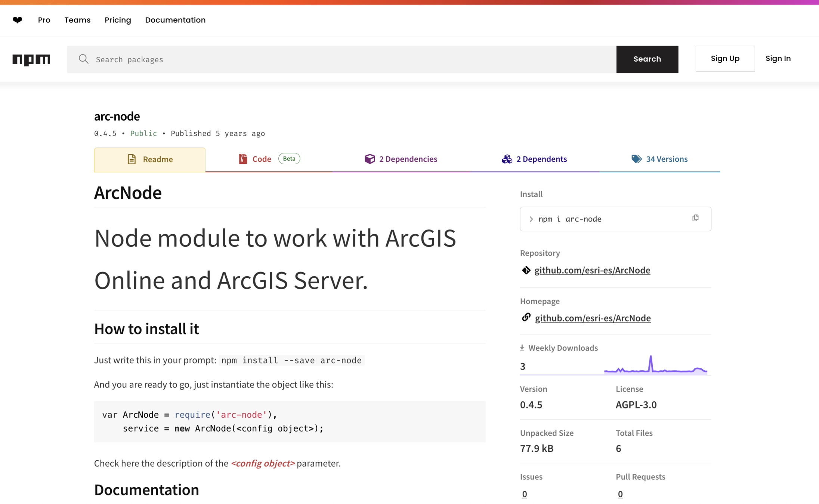Image resolution: width=819 pixels, height=504 pixels.
Task: Click the weekly downloads arrow icon
Action: 522,348
